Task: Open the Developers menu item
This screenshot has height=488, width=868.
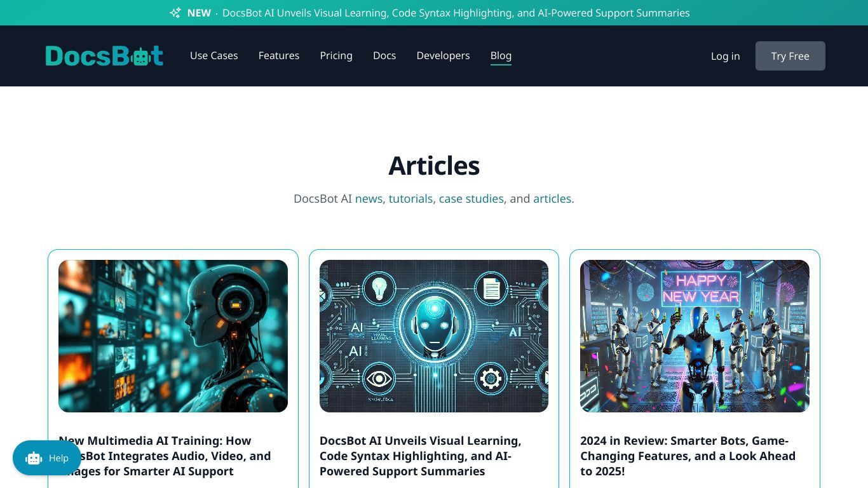Action: point(444,56)
